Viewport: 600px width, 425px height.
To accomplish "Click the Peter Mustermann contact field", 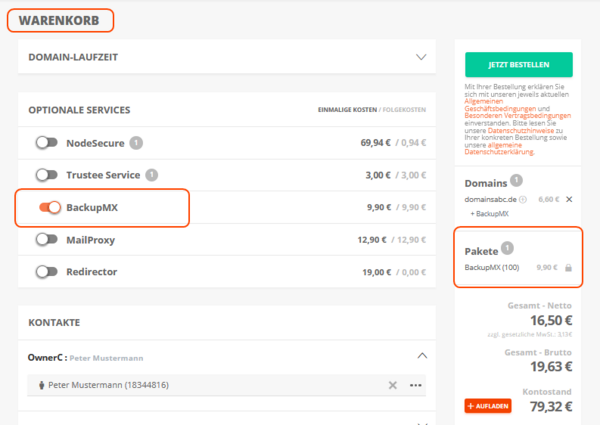I will (x=226, y=385).
